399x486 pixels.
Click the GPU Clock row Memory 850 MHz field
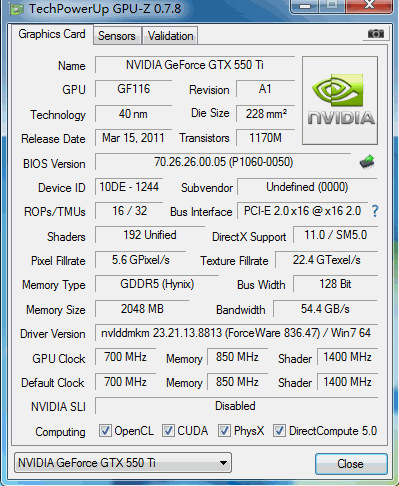(x=237, y=357)
